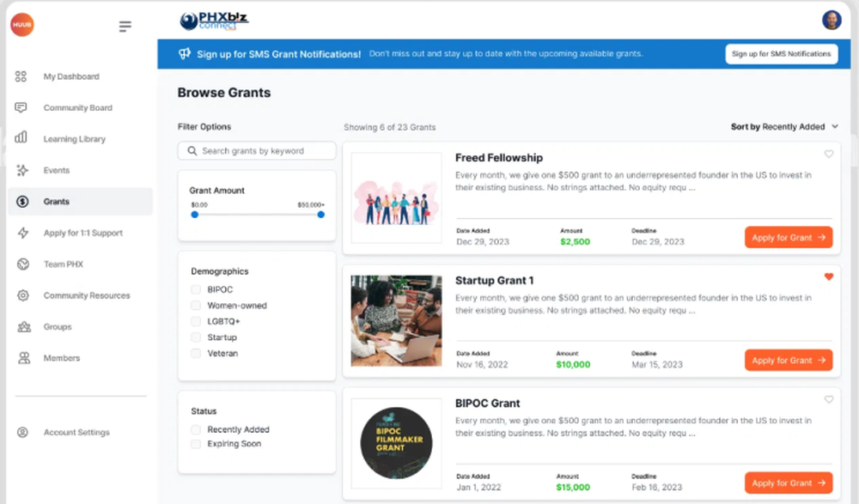
Task: Click Sign up for SMS Notifications button
Action: pyautogui.click(x=781, y=54)
